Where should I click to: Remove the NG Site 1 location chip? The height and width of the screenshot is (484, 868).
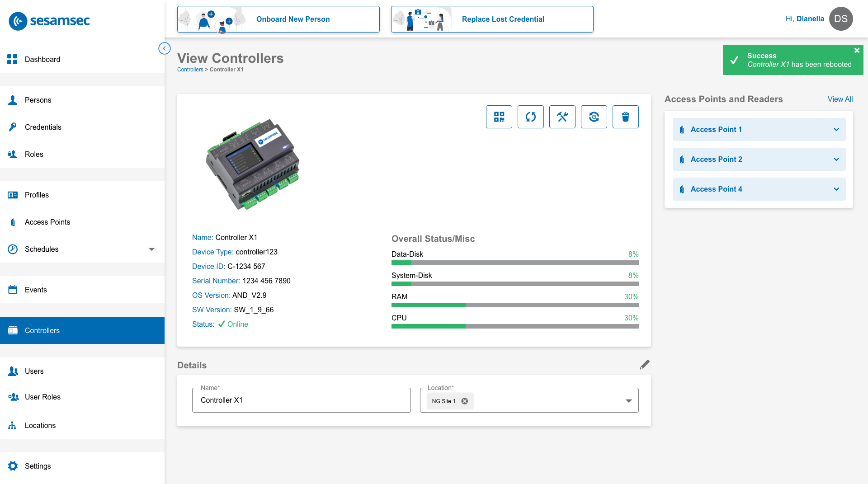click(x=465, y=401)
